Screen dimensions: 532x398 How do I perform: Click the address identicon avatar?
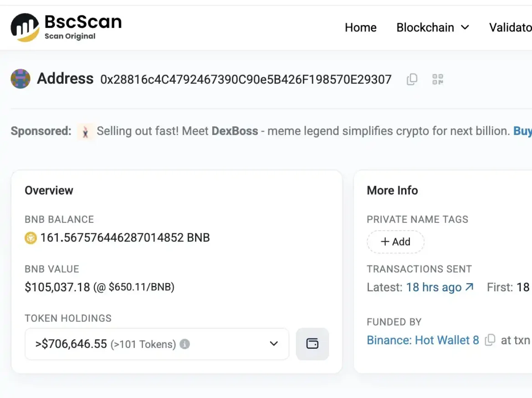click(x=20, y=78)
